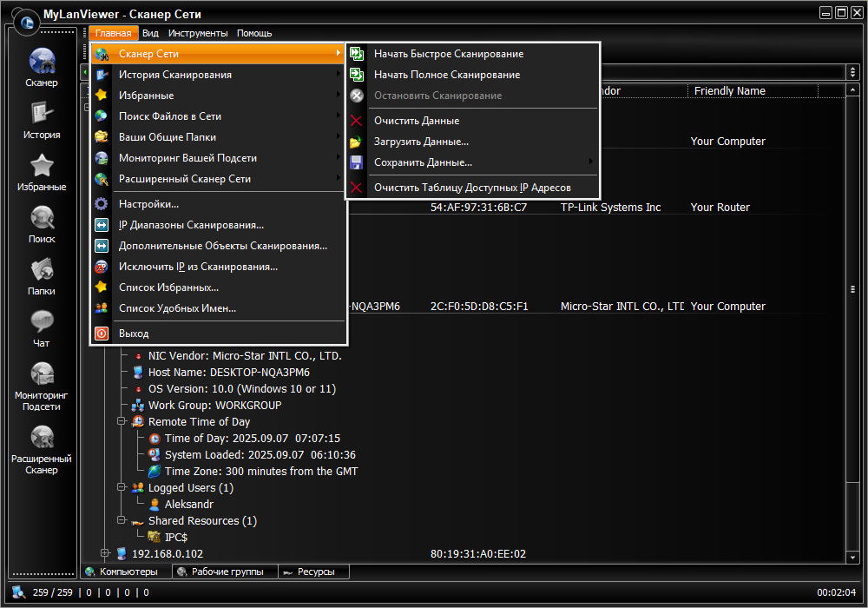Click the scroll up arrow of device list
This screenshot has height=608, width=868.
click(852, 89)
